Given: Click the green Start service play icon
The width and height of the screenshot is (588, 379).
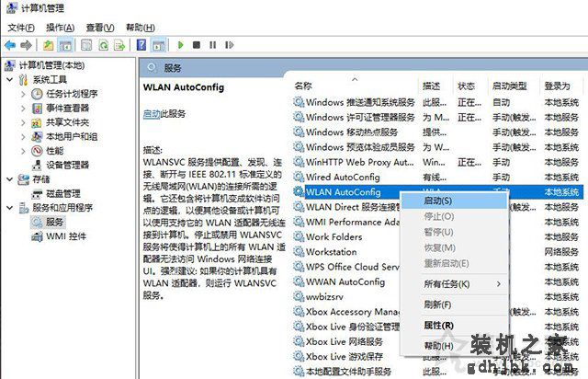Looking at the screenshot, I should 180,45.
